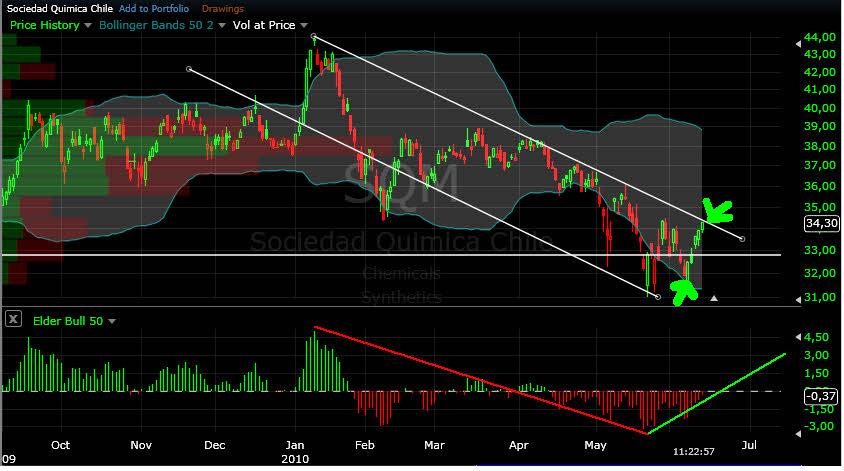Click the May date axis label
Image resolution: width=844 pixels, height=471 pixels.
pos(595,445)
